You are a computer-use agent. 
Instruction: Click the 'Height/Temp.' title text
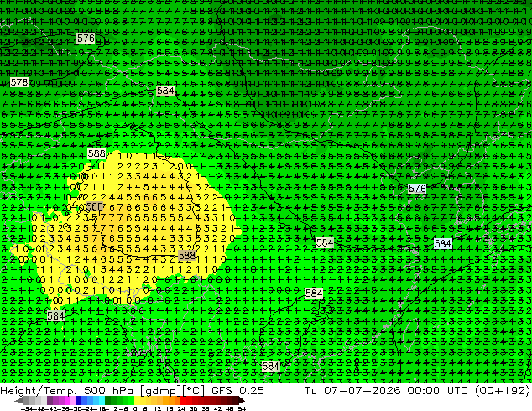[x=40, y=391]
